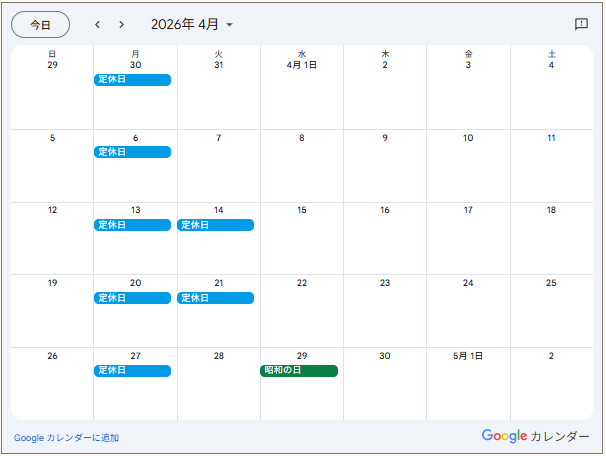Click the date number 15
Image resolution: width=606 pixels, height=456 pixels.
pos(302,211)
